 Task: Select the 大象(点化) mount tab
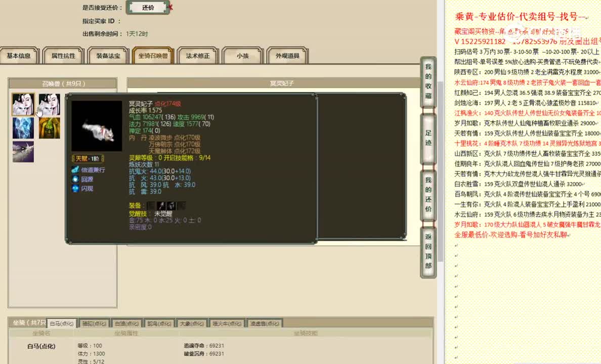[192, 324]
